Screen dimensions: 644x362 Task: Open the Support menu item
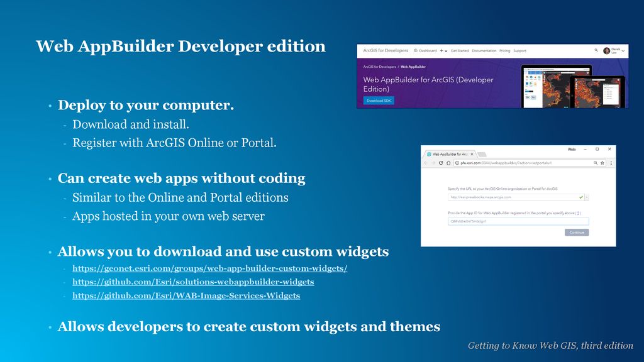[519, 51]
